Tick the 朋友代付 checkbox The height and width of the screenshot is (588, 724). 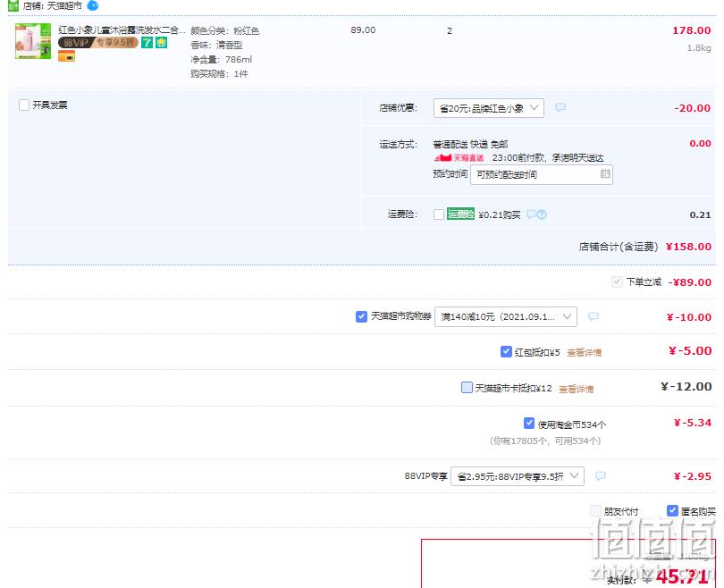(595, 510)
